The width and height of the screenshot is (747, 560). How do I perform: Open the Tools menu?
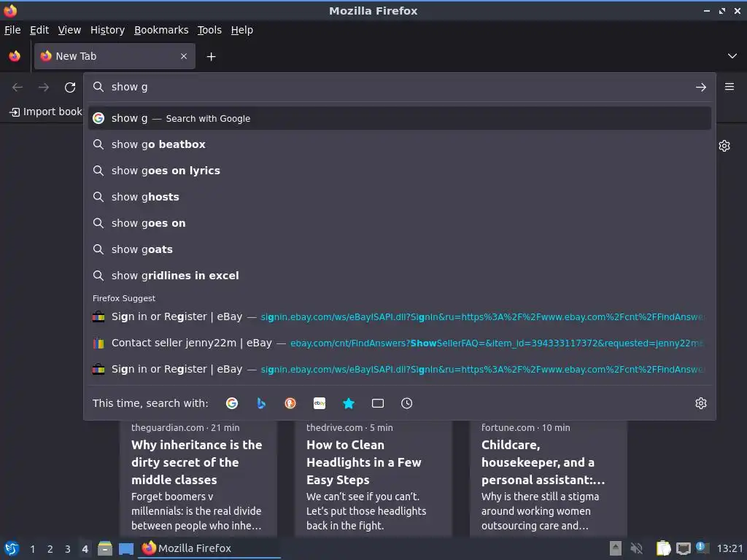coord(209,30)
